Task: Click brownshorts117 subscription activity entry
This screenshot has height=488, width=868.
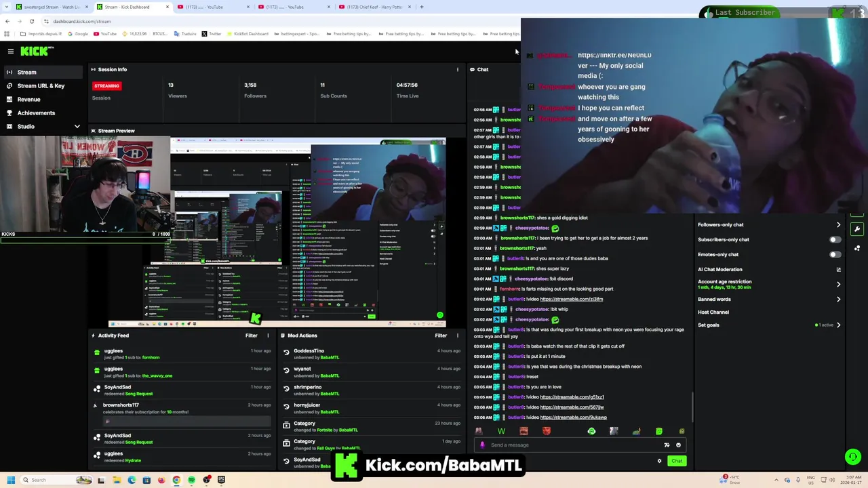Action: tap(183, 412)
